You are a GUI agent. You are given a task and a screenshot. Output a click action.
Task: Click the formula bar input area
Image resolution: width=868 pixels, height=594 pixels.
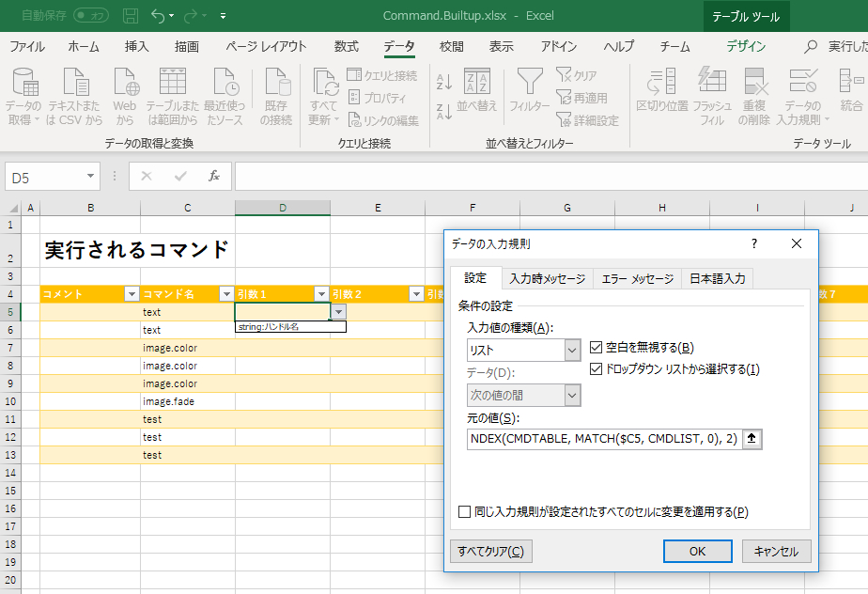[551, 176]
